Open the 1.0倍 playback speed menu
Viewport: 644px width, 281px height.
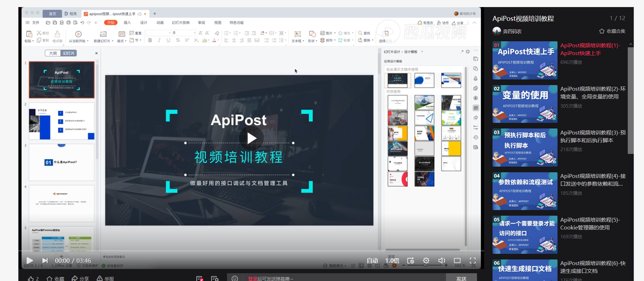click(392, 260)
